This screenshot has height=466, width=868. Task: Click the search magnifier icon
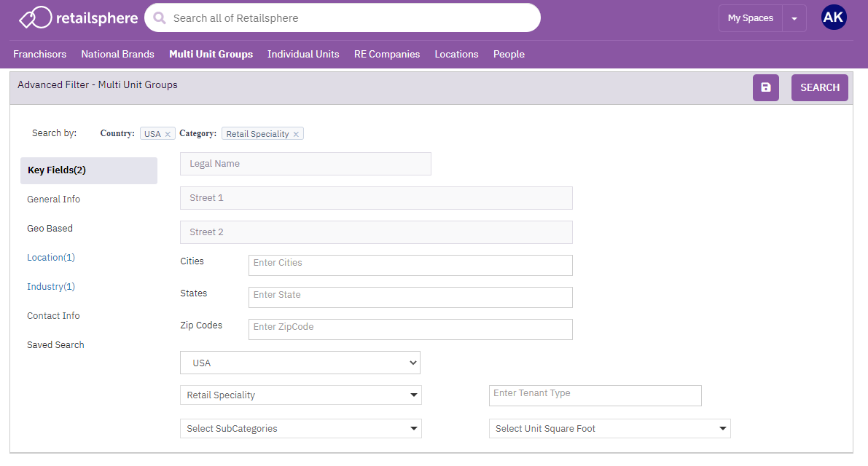[x=160, y=18]
